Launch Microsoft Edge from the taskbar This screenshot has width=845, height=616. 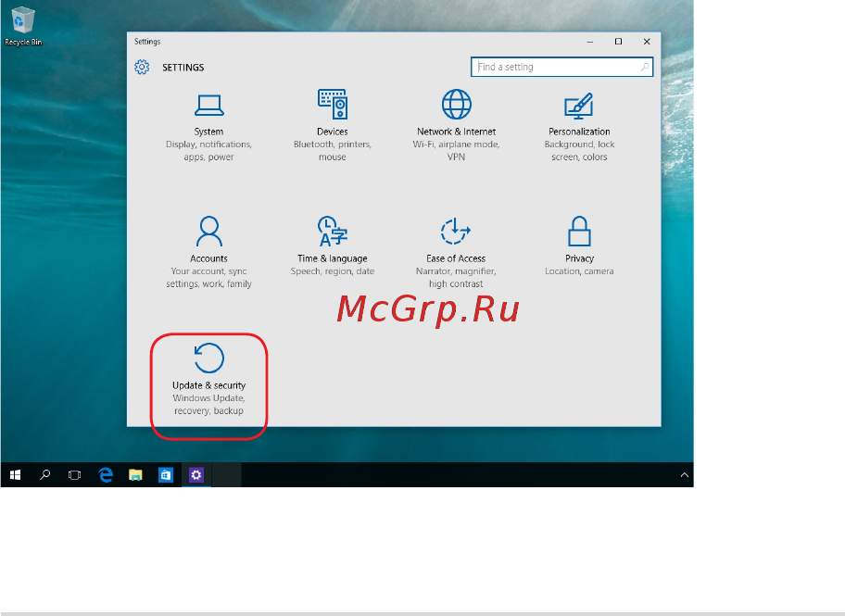point(106,475)
